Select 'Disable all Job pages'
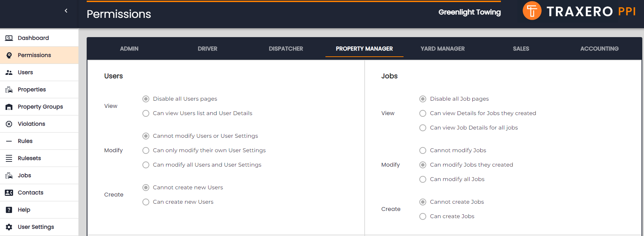Image resolution: width=644 pixels, height=236 pixels. point(422,99)
